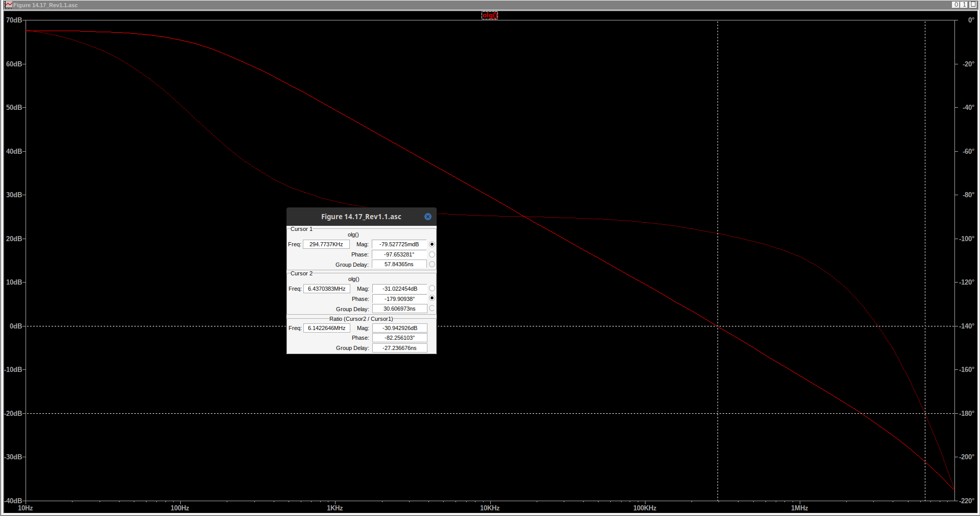Image resolution: width=980 pixels, height=516 pixels.
Task: Click the 1MHz label on frequency axis
Action: click(x=799, y=508)
